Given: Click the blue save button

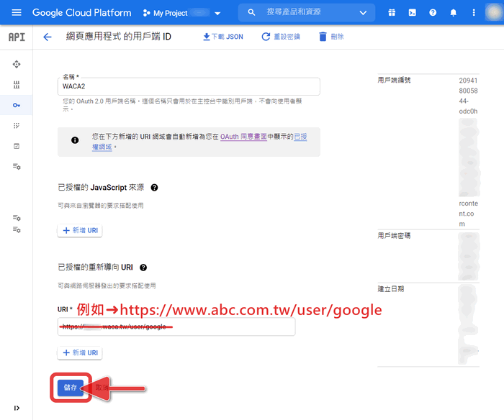Looking at the screenshot, I should pos(71,388).
